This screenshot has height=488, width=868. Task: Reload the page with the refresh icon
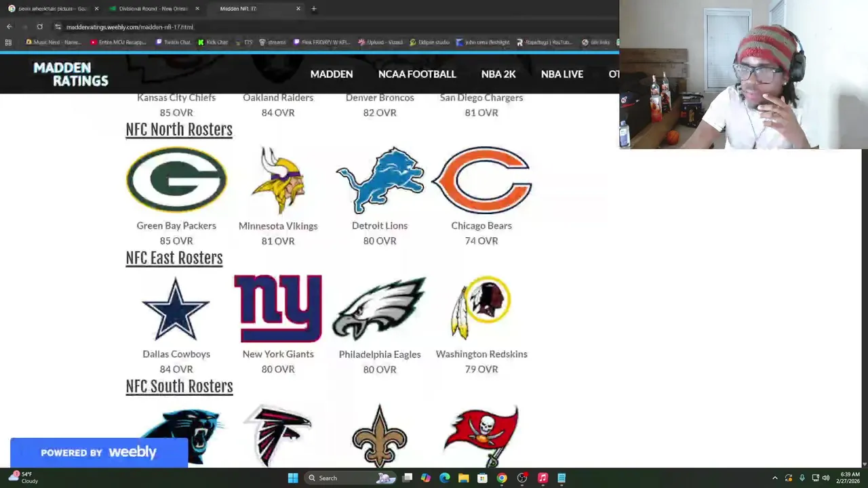(x=39, y=27)
